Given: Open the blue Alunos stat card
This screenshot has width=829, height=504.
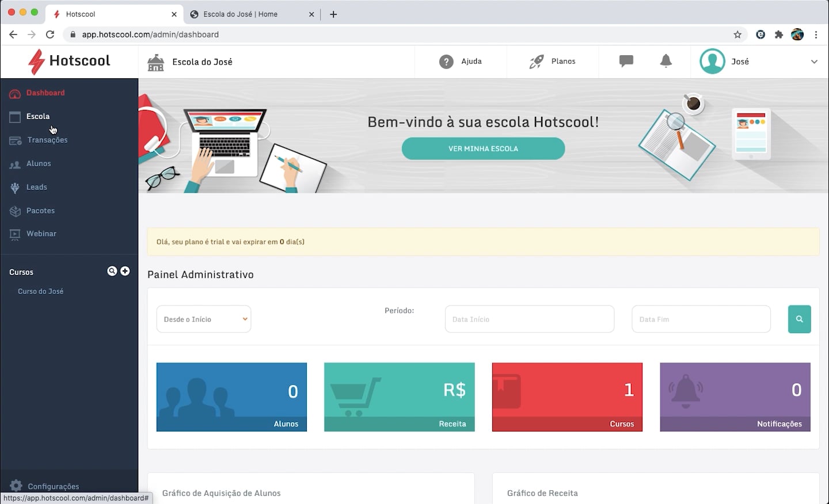Looking at the screenshot, I should [231, 397].
